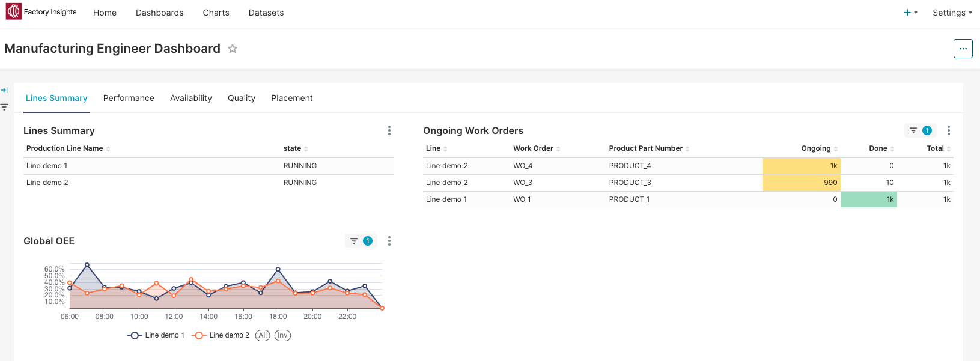Open Ongoing Work Orders options menu
The height and width of the screenshot is (361, 980).
(x=948, y=130)
